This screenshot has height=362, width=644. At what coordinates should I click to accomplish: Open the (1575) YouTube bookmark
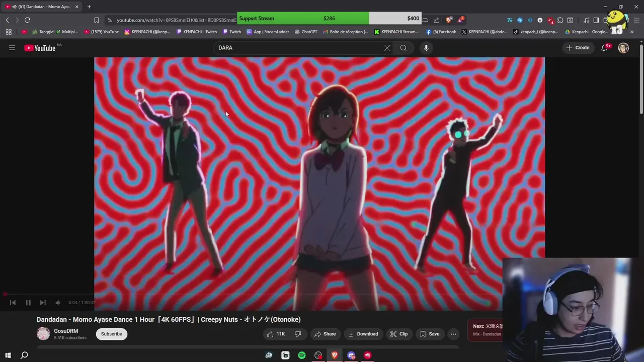102,32
